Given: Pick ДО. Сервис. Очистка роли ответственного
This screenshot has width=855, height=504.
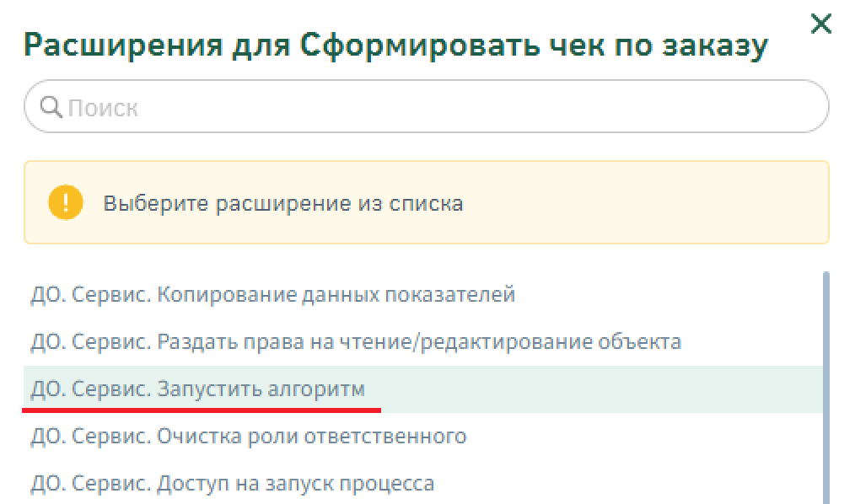Looking at the screenshot, I should coord(248,437).
